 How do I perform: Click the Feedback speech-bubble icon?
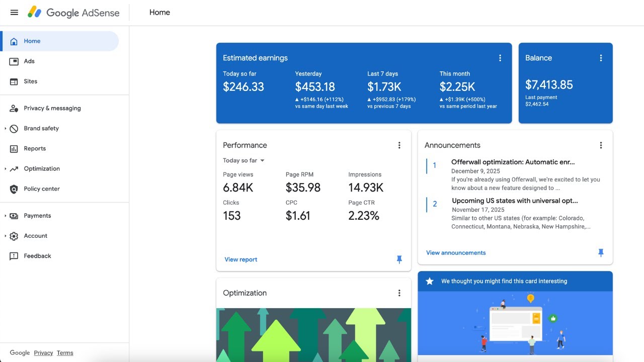tap(14, 256)
